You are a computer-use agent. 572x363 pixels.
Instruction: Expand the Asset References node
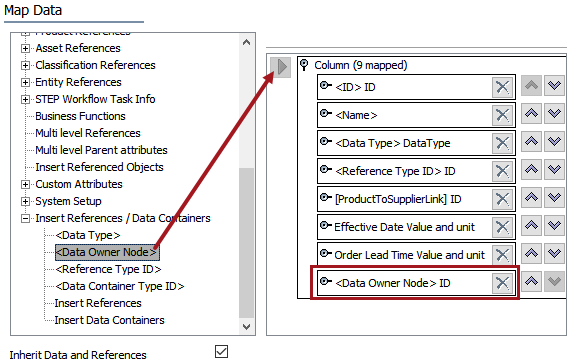tap(25, 48)
